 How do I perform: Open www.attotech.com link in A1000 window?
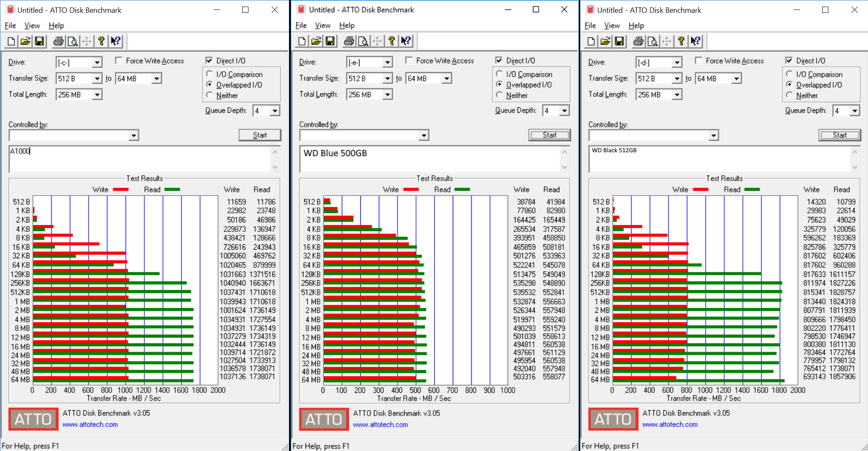[90, 425]
